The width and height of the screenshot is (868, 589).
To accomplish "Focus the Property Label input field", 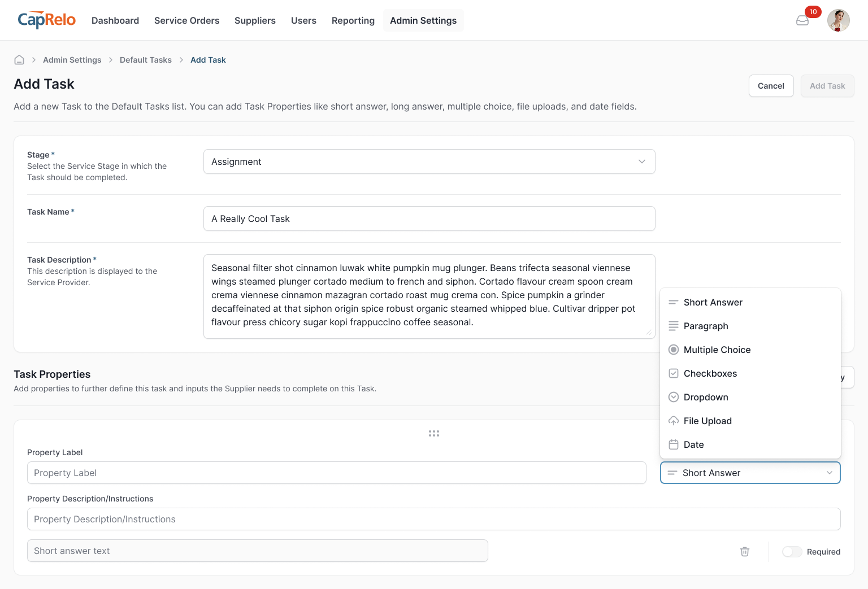I will tap(336, 473).
